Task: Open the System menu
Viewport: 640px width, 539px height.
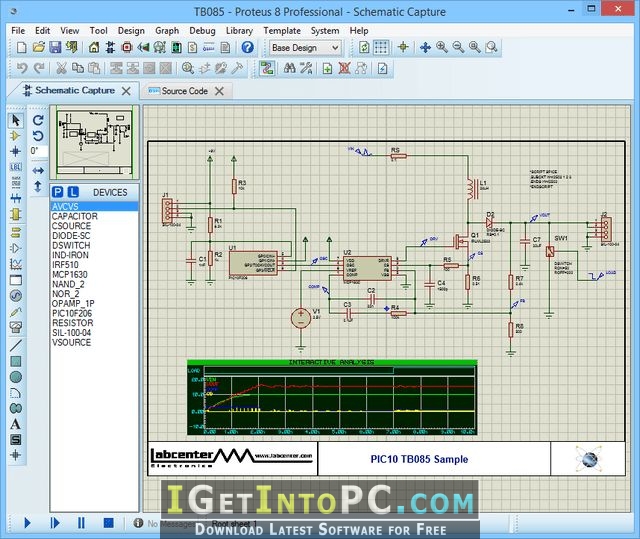Action: pos(325,31)
